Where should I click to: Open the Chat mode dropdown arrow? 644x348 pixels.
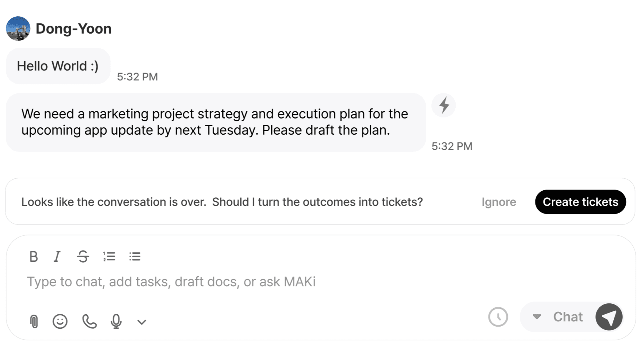click(x=537, y=317)
